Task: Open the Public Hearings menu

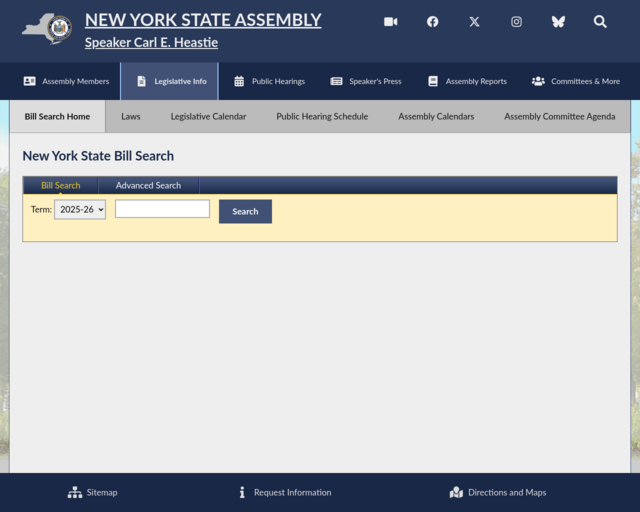Action: point(269,81)
